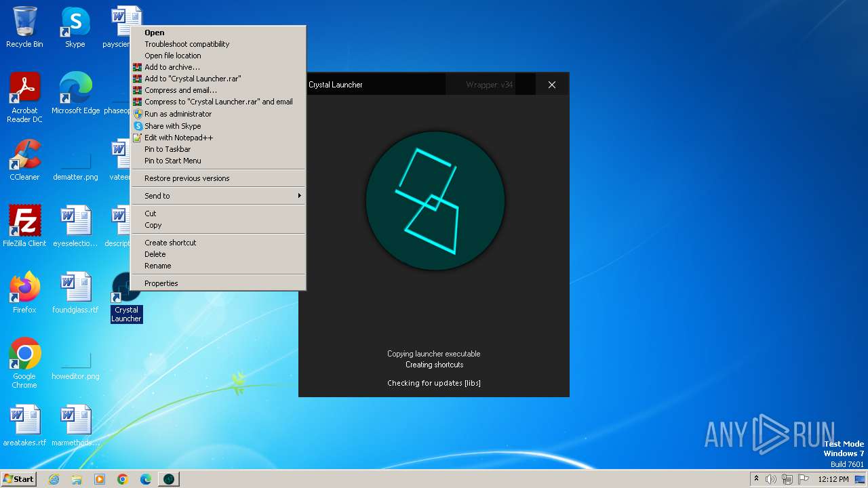Image resolution: width=868 pixels, height=488 pixels.
Task: Select Compress and email... entry
Action: click(x=218, y=90)
